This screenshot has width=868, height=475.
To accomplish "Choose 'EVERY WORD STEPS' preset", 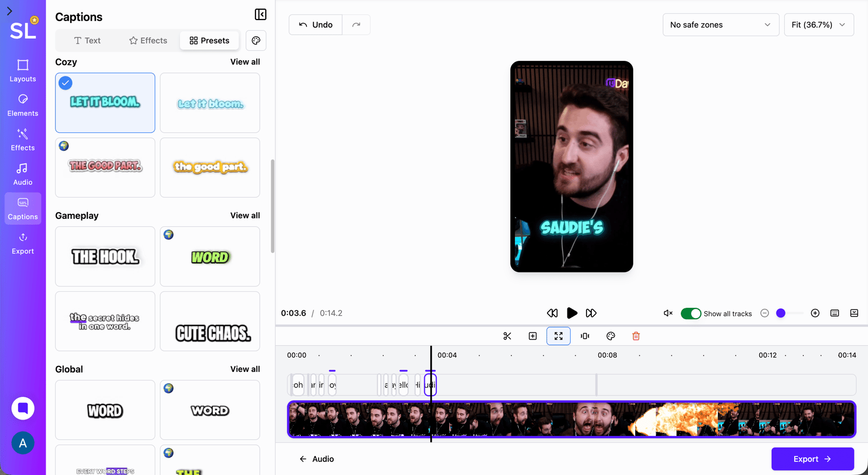I will click(x=105, y=460).
